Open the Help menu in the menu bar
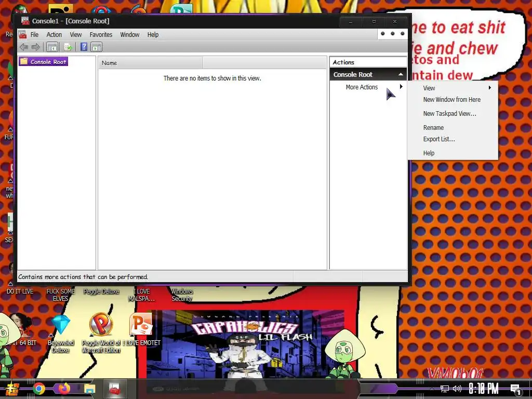 (153, 35)
